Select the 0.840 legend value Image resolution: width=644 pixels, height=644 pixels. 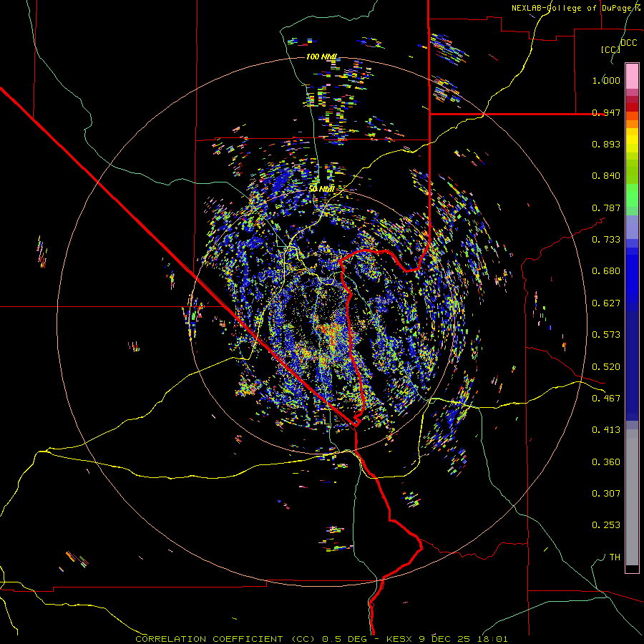pyautogui.click(x=606, y=176)
